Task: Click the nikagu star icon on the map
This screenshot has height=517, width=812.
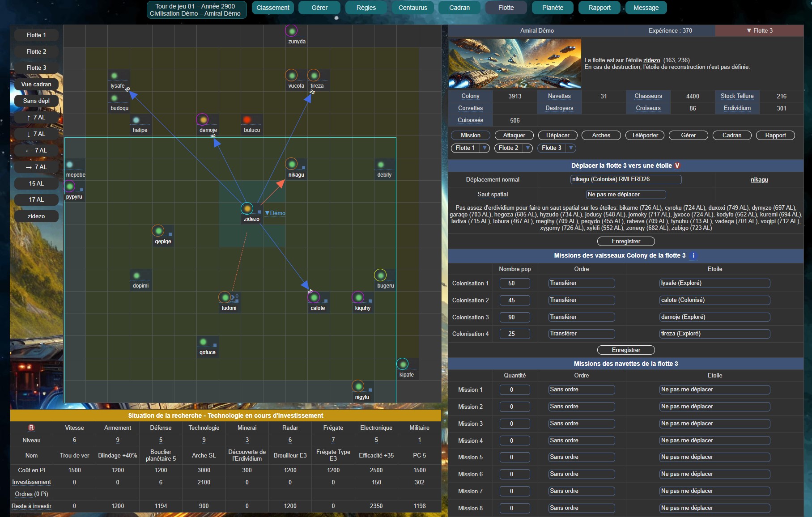Action: pos(291,164)
